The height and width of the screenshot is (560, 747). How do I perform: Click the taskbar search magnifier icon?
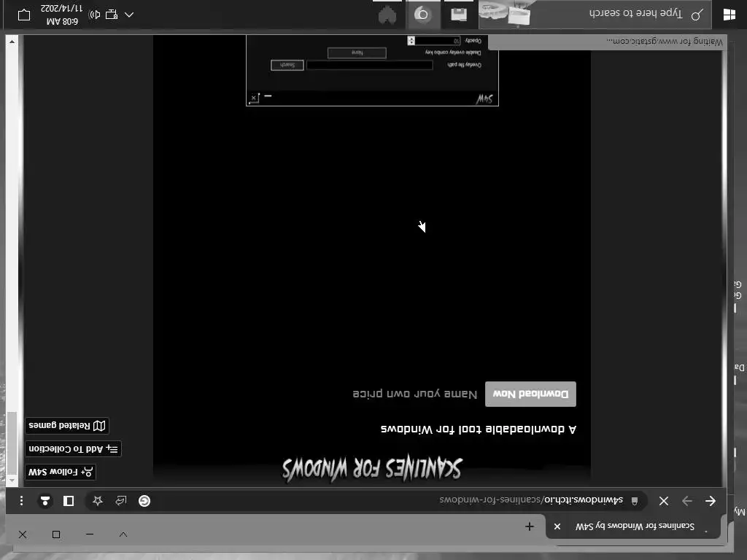[697, 15]
